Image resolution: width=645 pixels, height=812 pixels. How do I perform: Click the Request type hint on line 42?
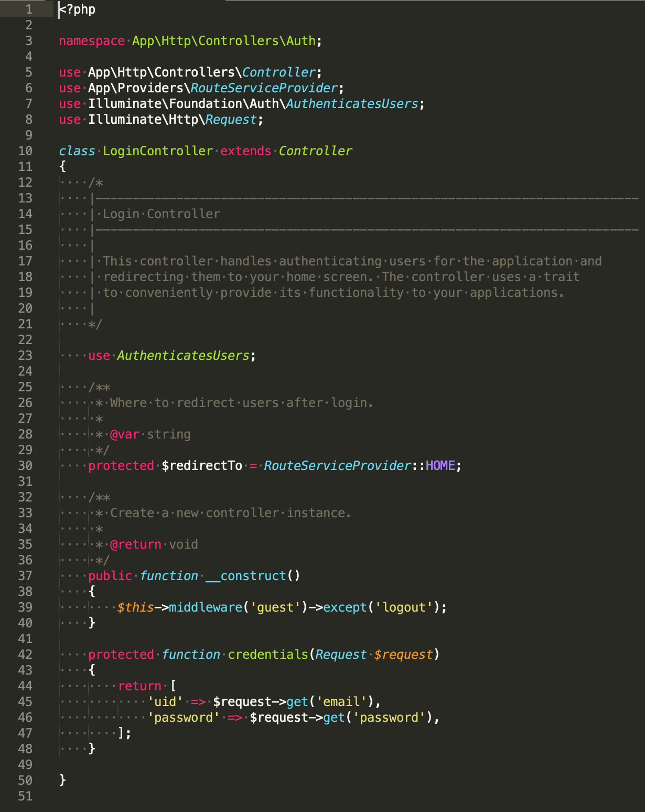pos(341,654)
